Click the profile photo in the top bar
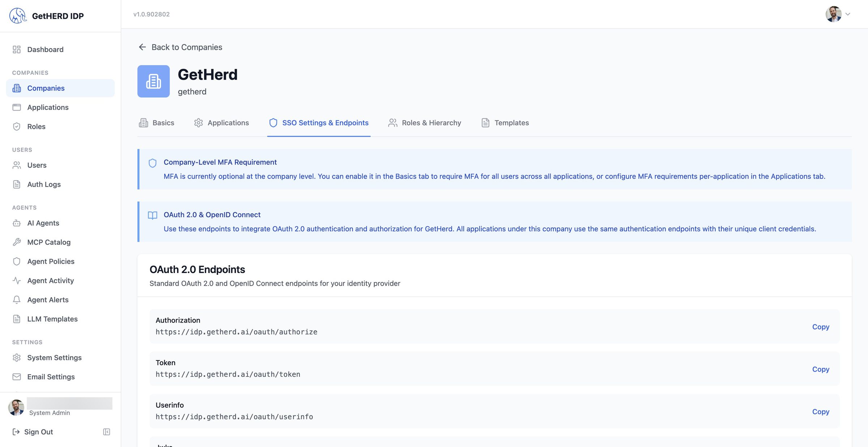Viewport: 868px width, 447px height. coord(833,14)
